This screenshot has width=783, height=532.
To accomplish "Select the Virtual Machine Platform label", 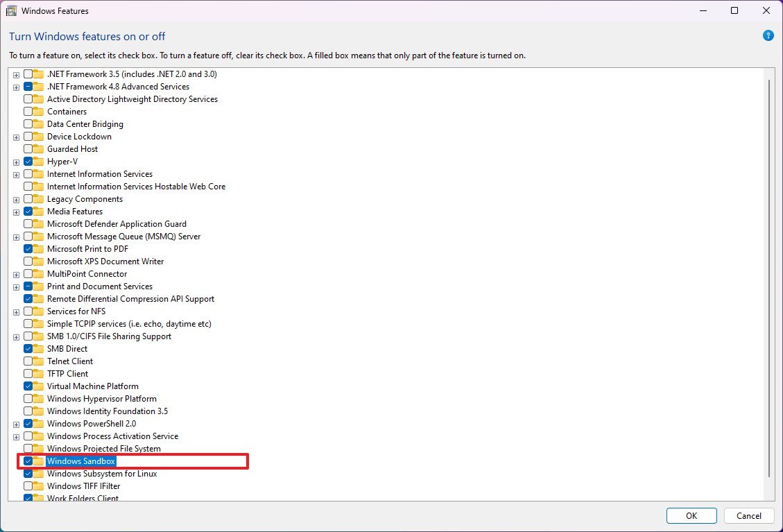I will pos(92,386).
